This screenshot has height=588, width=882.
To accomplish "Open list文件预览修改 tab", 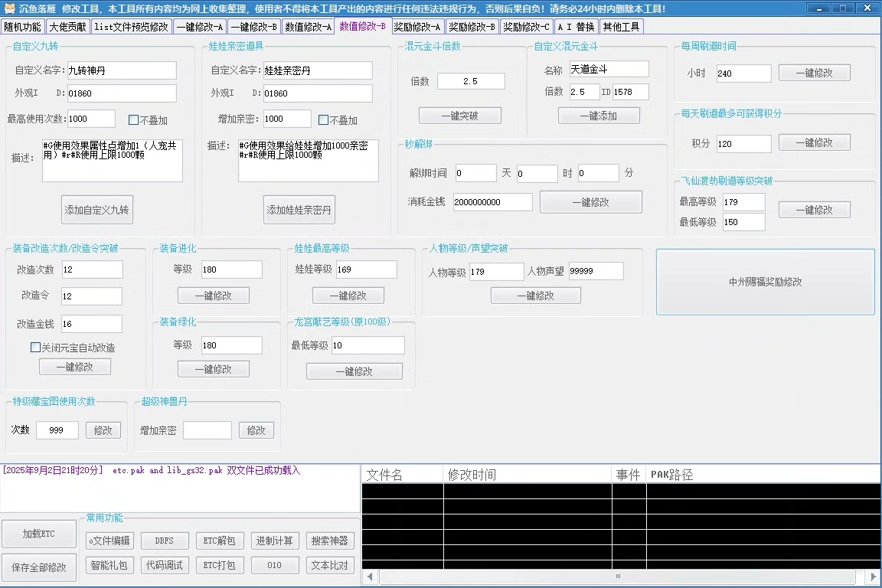I will 131,27.
